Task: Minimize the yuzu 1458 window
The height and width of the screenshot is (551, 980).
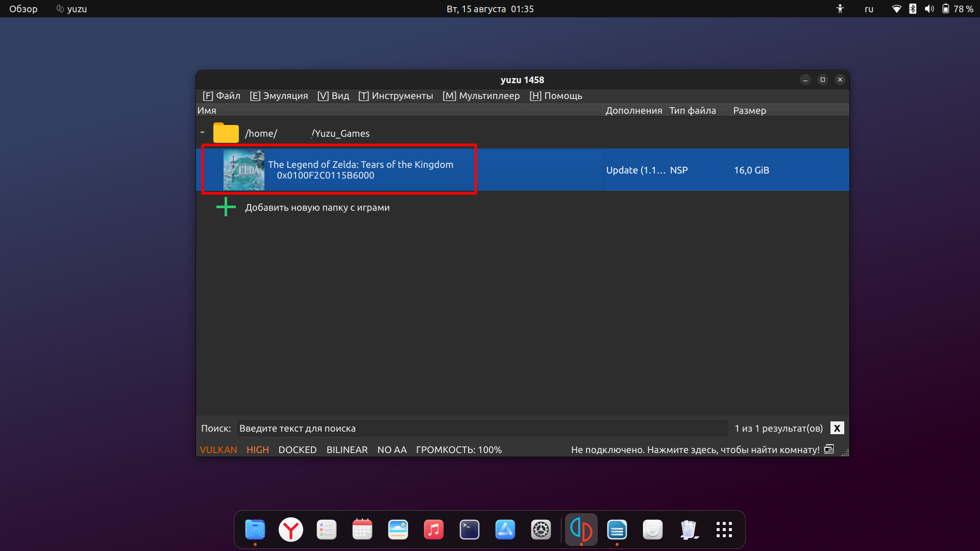Action: coord(805,80)
